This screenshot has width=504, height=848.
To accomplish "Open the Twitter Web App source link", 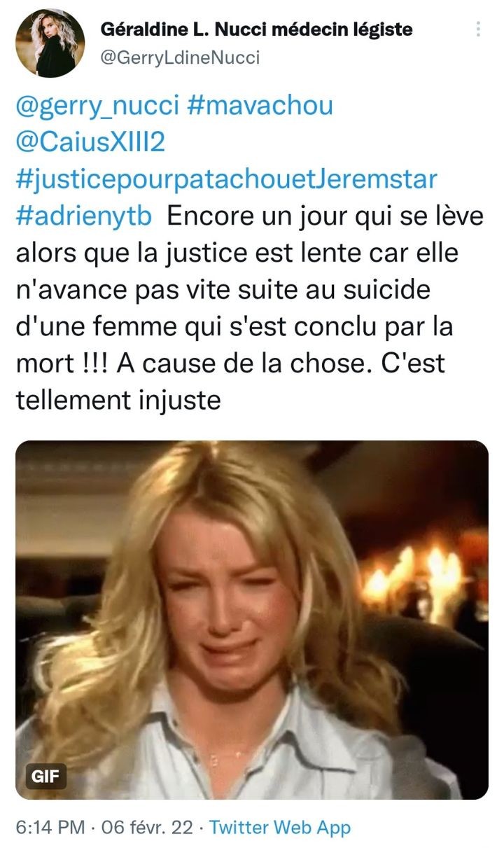I will 280,827.
